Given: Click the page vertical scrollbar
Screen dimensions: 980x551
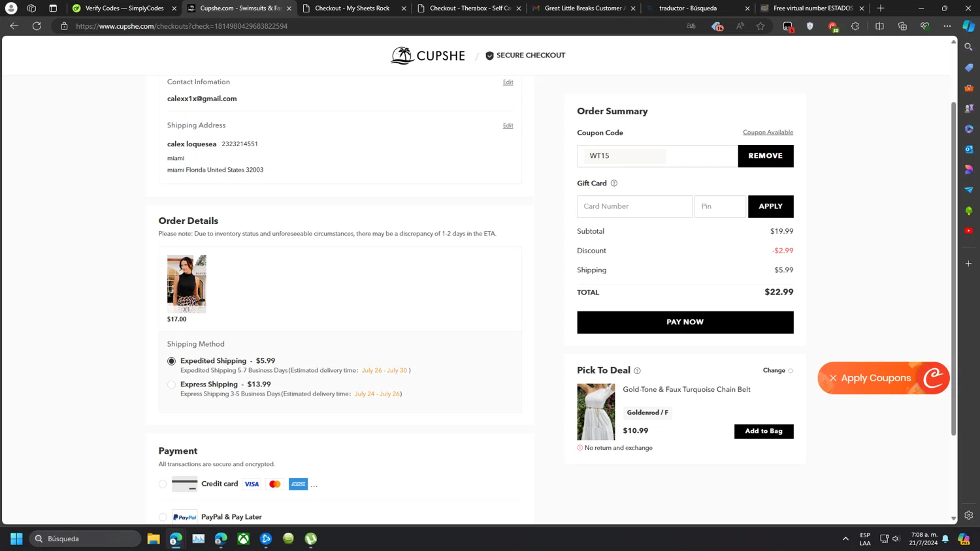Looking at the screenshot, I should [x=953, y=268].
